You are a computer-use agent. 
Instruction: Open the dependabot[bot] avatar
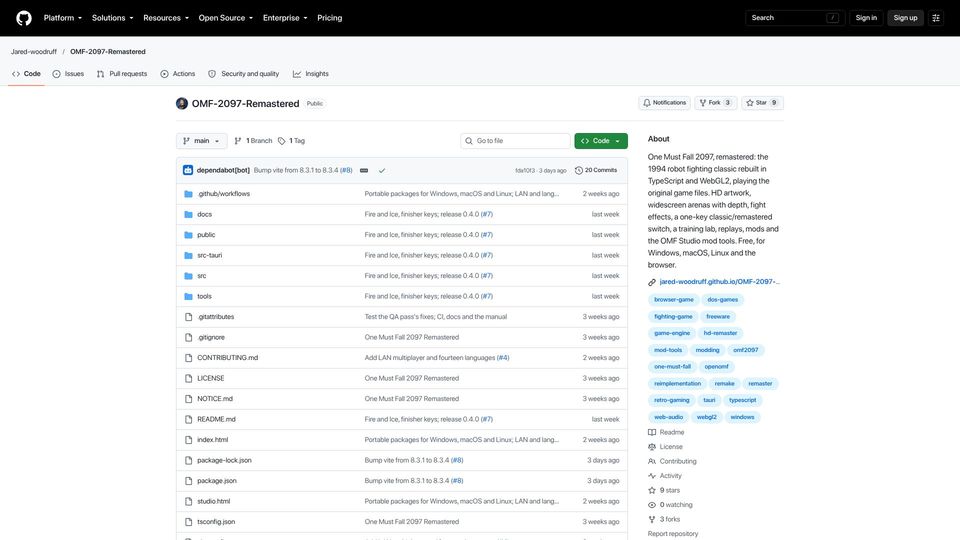pos(188,170)
